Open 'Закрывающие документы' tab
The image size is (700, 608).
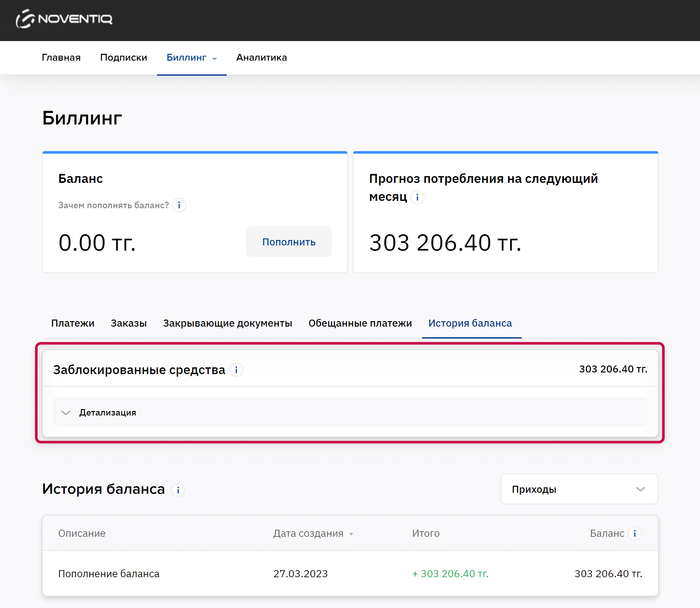point(227,323)
